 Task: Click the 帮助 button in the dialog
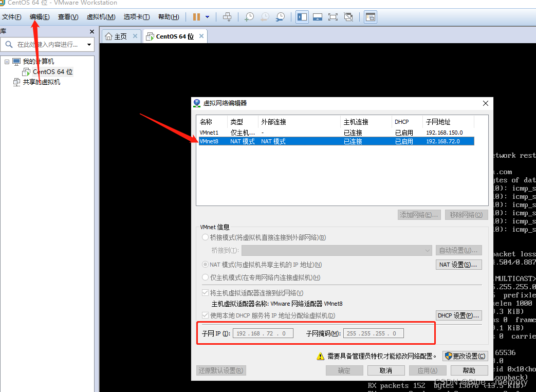coord(469,370)
